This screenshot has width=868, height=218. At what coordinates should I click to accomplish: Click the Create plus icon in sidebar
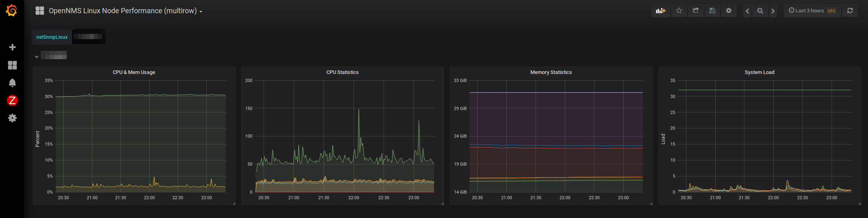click(x=12, y=47)
